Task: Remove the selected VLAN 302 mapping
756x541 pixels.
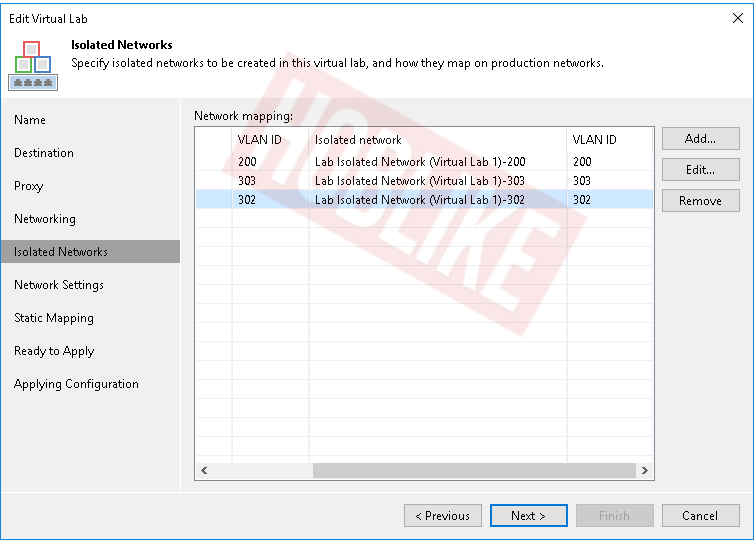Action: point(701,201)
